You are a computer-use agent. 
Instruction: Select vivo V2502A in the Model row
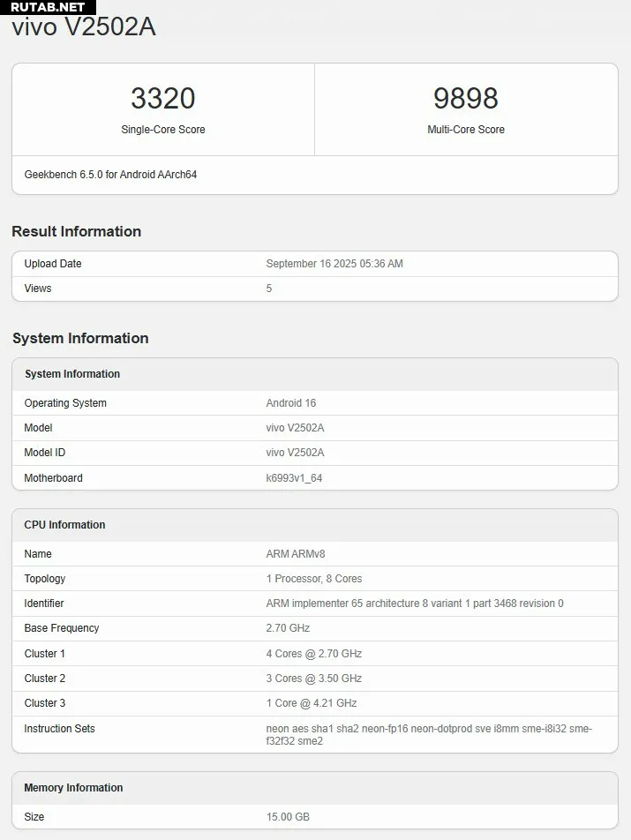295,427
